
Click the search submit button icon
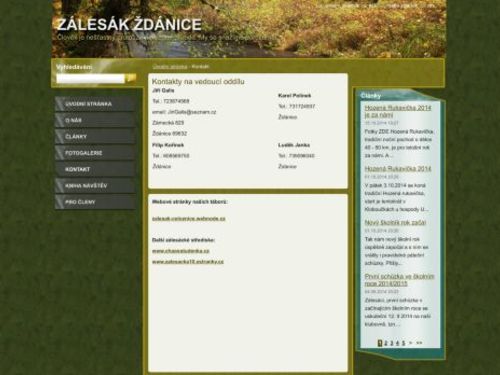(131, 79)
